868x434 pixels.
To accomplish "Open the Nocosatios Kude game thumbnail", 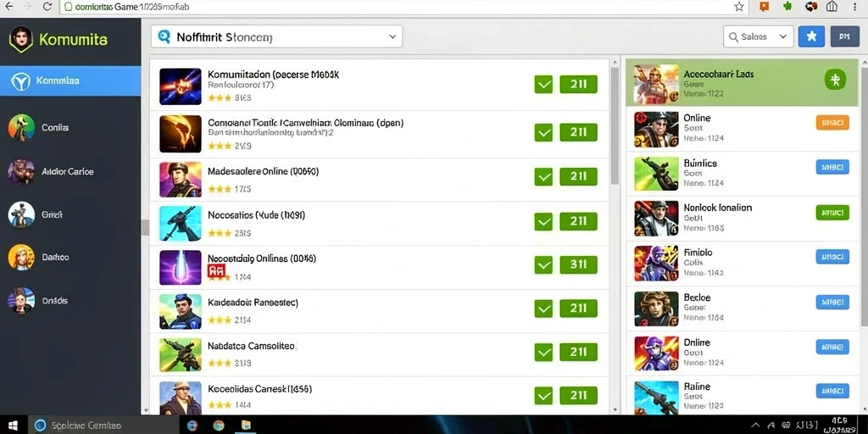I will 181,224.
